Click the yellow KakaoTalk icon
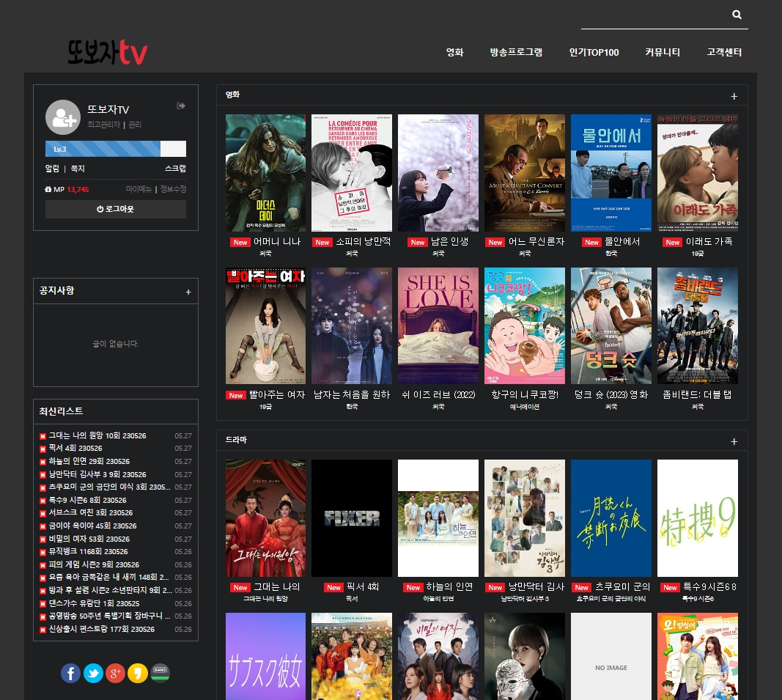782x700 pixels. pos(138,673)
